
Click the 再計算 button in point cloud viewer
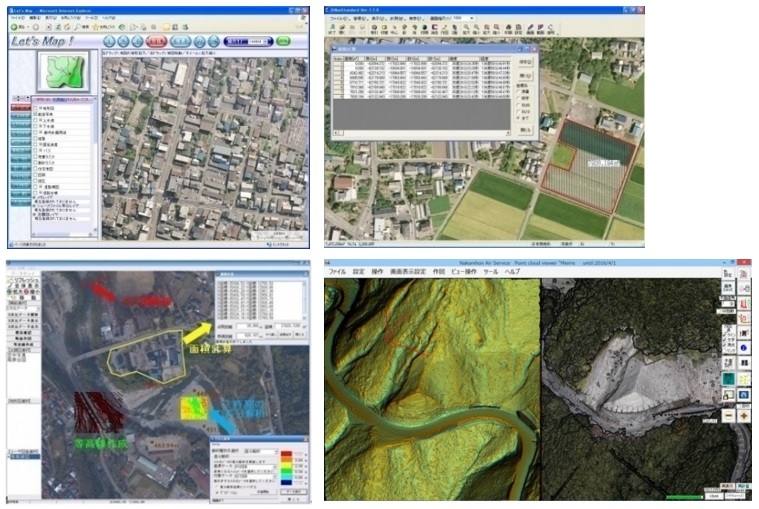pos(744,485)
